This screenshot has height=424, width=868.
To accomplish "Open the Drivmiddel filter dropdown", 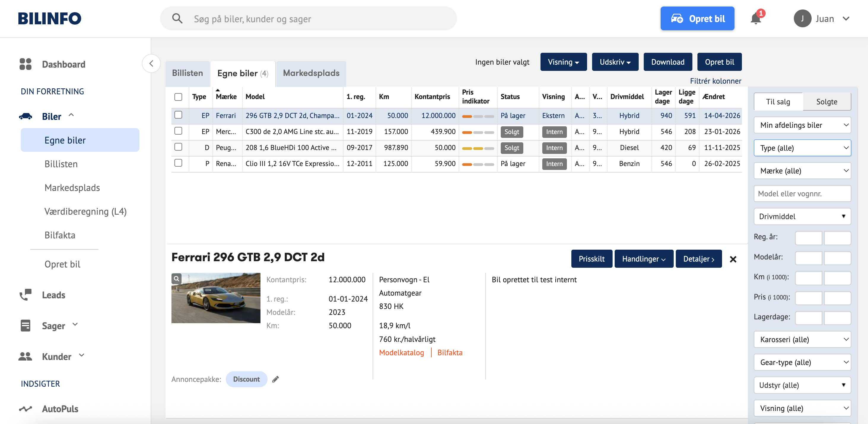I will coord(802,216).
